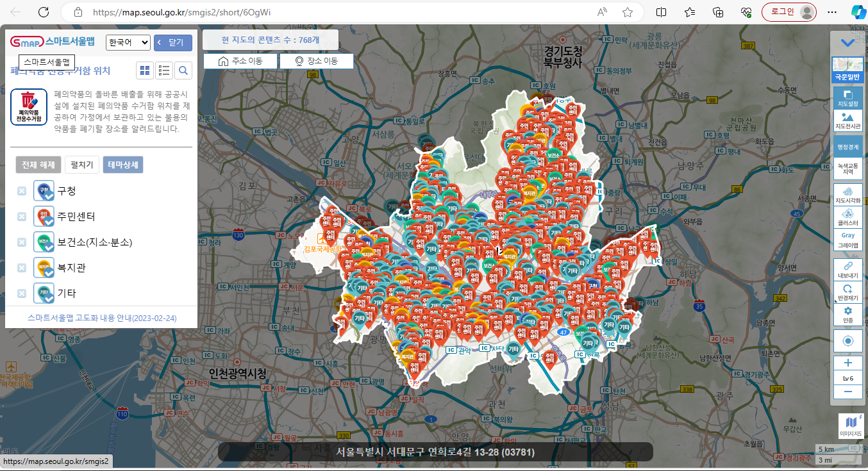This screenshot has width=868, height=471.
Task: Switch to list view icon
Action: coord(164,70)
